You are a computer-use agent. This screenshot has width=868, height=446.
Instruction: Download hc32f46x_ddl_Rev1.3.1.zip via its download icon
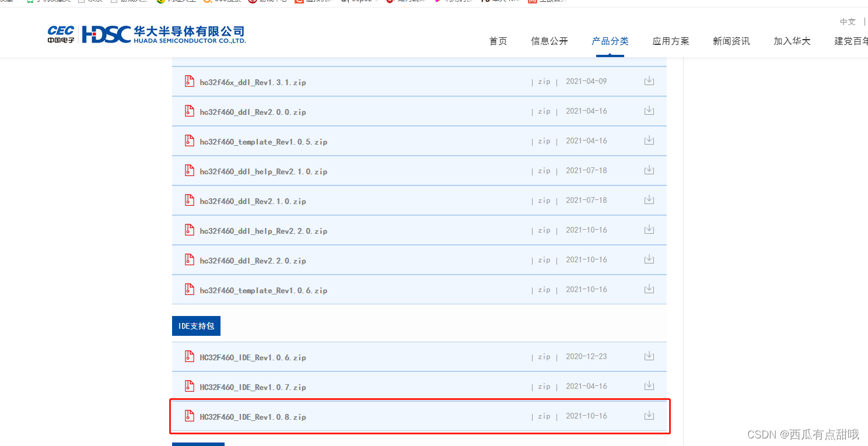[649, 81]
